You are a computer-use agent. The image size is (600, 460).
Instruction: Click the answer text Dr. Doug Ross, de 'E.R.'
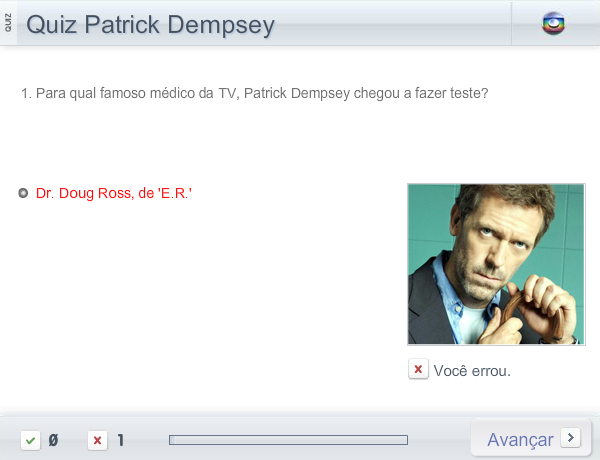[x=114, y=193]
